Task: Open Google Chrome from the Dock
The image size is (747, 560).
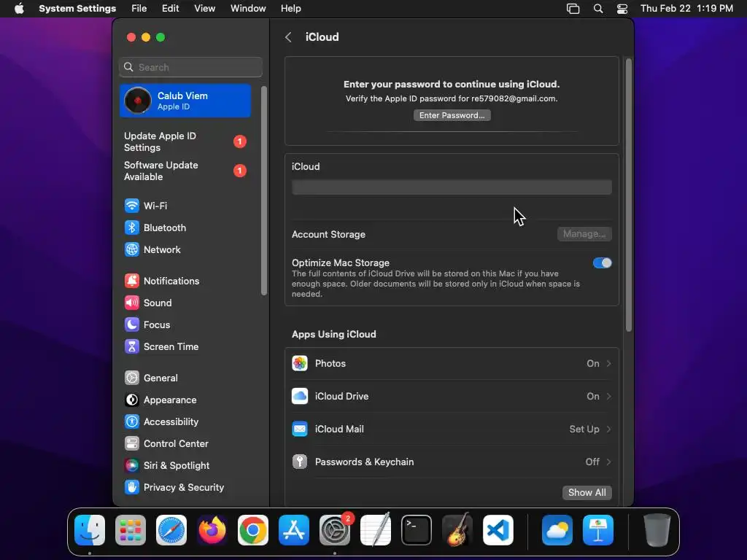Action: [x=253, y=530]
